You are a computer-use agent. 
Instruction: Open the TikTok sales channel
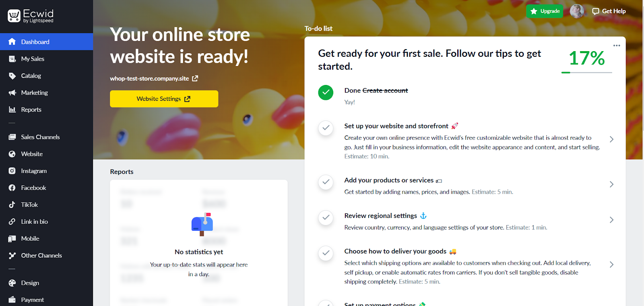point(29,205)
